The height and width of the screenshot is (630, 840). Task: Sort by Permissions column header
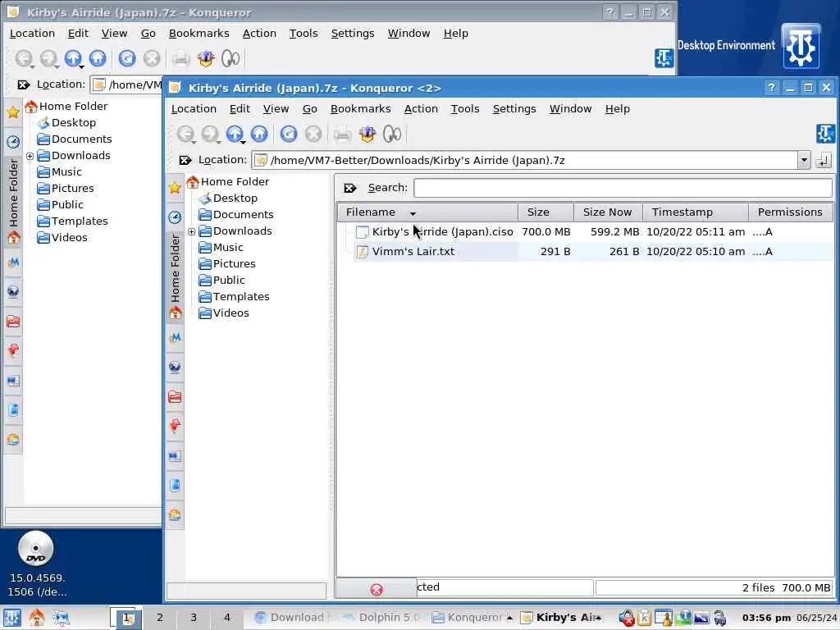(790, 212)
